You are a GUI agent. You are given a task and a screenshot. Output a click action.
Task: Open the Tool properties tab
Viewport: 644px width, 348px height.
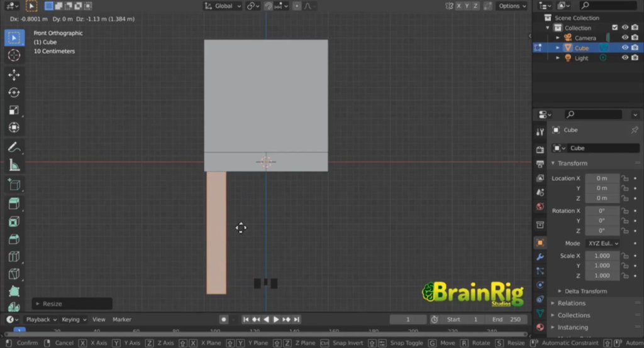[x=540, y=132]
